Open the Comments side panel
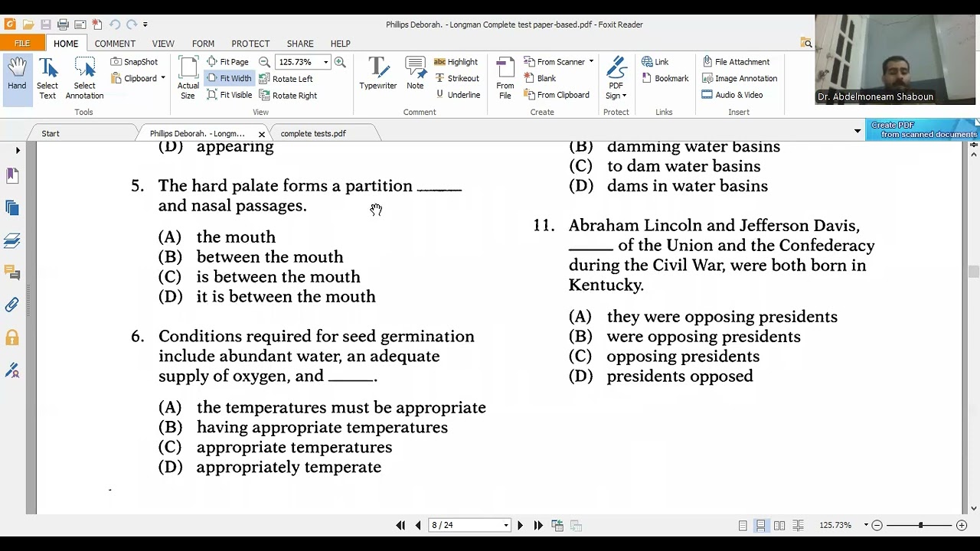The height and width of the screenshot is (551, 980). 12,272
